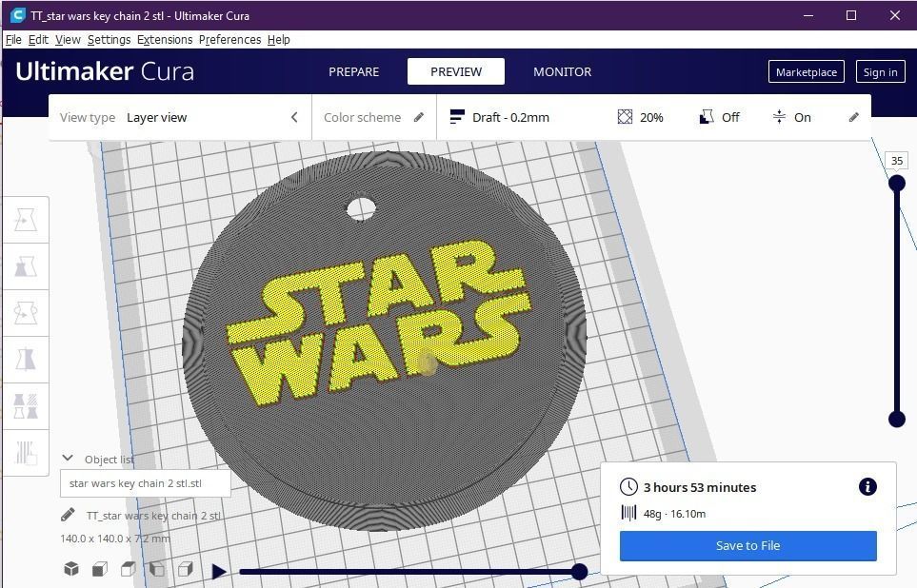Click the support Off value
The image size is (917, 588).
point(730,117)
